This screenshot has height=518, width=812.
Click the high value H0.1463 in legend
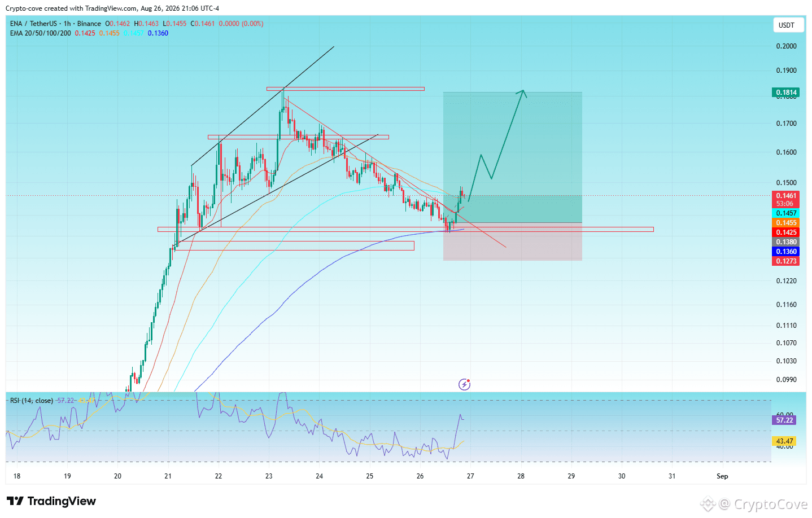[x=146, y=24]
